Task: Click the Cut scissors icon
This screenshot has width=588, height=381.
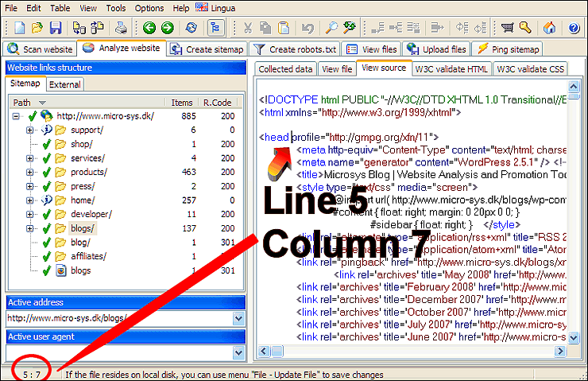Action: [x=247, y=28]
